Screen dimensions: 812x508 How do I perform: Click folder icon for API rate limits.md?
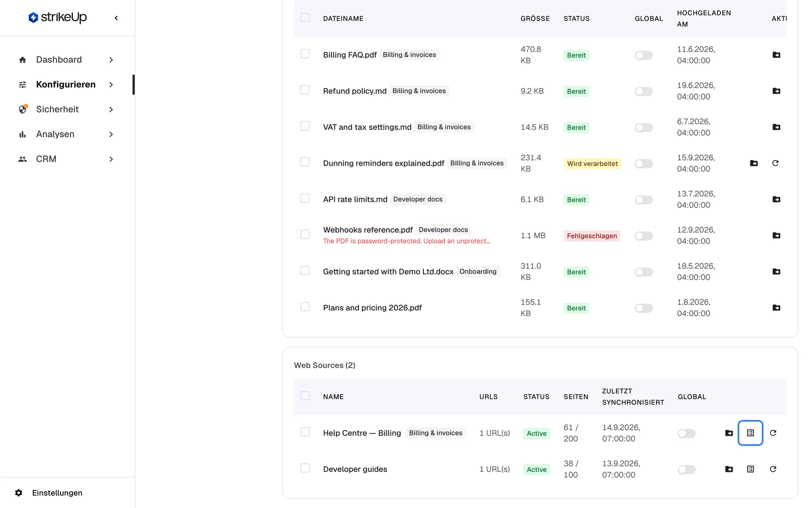tap(776, 199)
